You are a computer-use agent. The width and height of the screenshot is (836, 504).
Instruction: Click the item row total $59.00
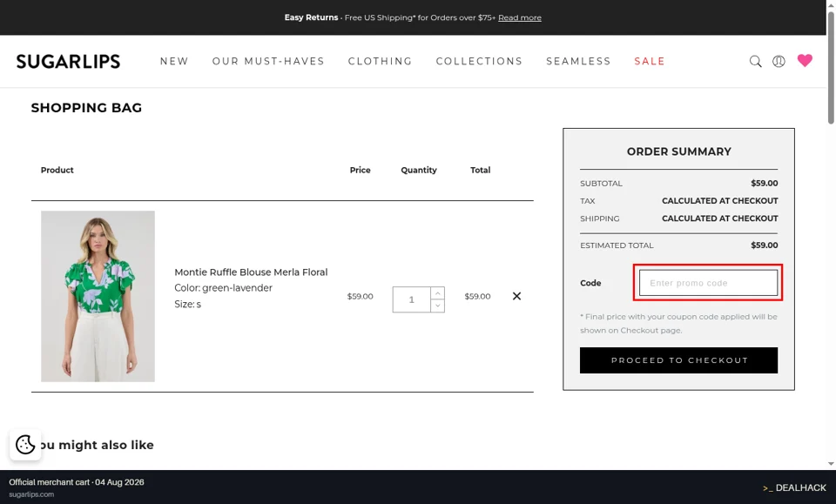(x=477, y=296)
